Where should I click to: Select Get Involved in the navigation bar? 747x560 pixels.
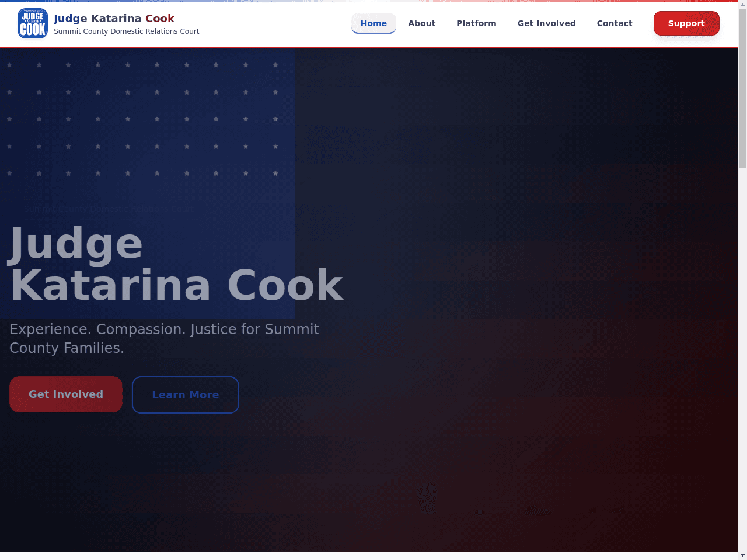coord(546,23)
